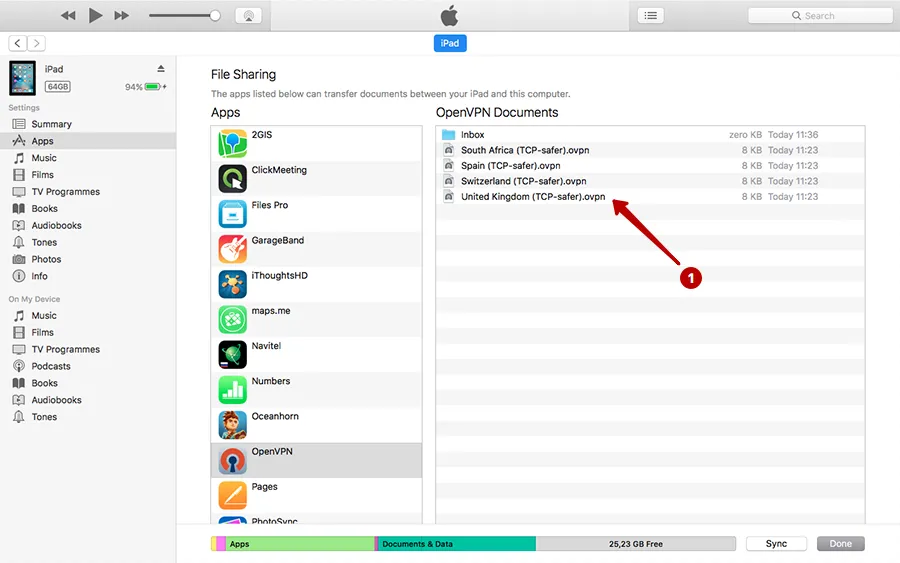Select OpenVPN app icon
Viewport: 900px width, 563px height.
pos(232,460)
